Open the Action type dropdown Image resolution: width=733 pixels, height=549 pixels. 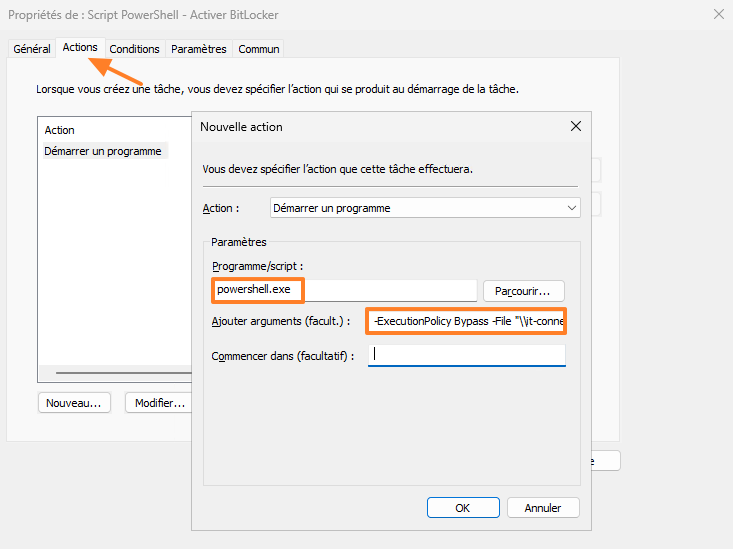click(425, 208)
